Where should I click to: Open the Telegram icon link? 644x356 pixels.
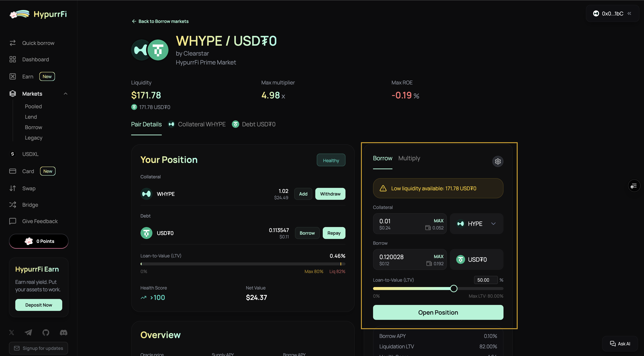tap(28, 333)
